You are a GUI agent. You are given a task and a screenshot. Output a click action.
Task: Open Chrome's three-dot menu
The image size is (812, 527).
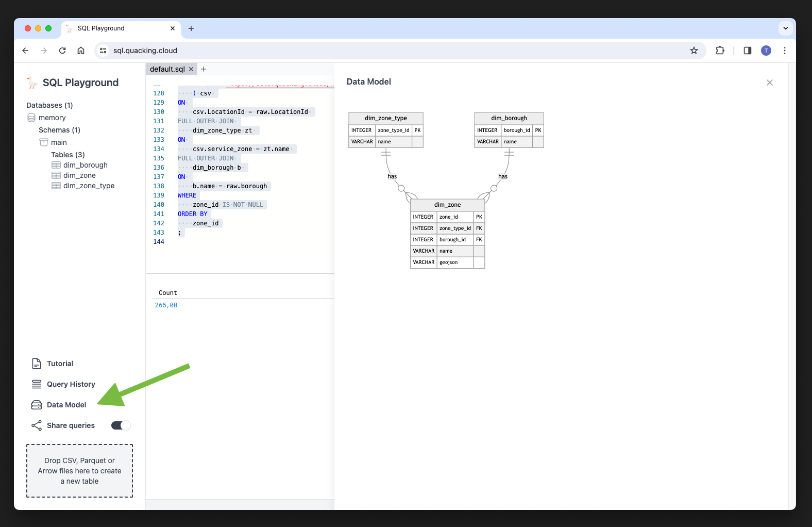[785, 51]
